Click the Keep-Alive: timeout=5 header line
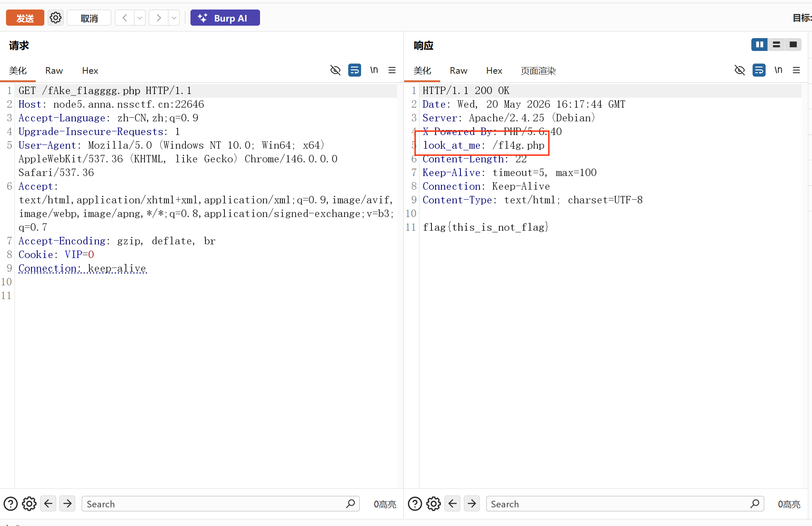 click(x=509, y=173)
